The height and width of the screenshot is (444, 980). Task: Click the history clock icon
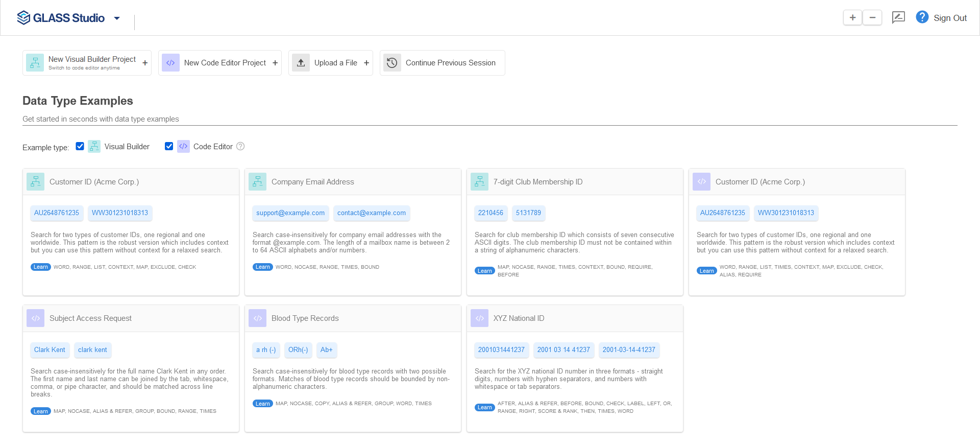[x=392, y=63]
